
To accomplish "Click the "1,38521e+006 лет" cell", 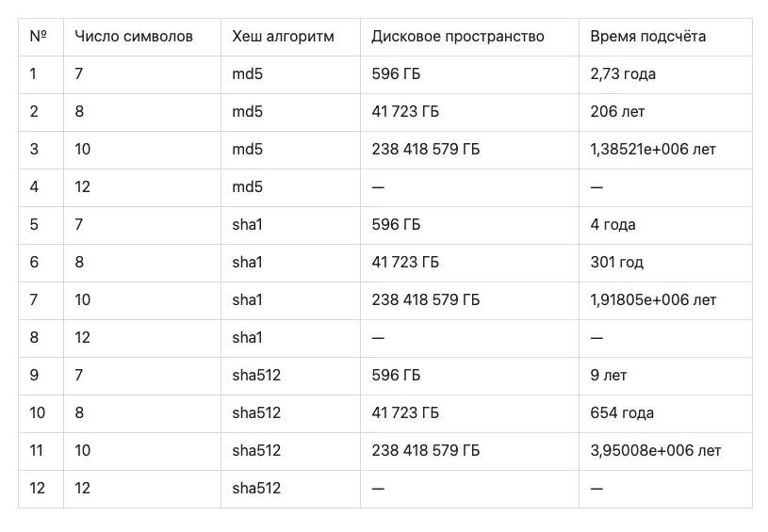I will point(653,150).
